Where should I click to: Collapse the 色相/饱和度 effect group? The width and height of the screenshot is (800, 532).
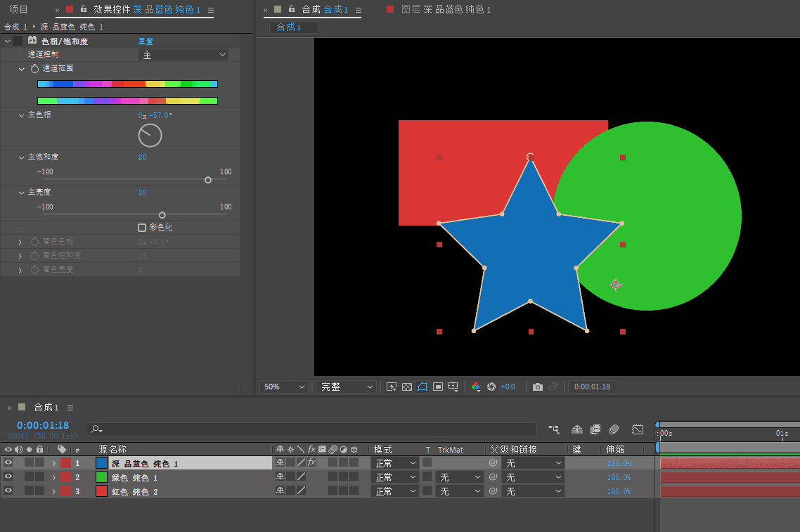click(8, 41)
